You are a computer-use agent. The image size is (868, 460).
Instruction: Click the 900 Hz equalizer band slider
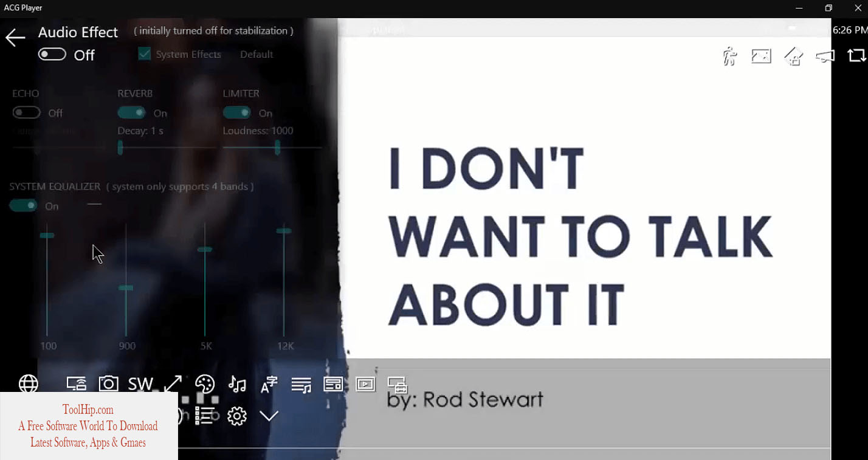point(126,280)
